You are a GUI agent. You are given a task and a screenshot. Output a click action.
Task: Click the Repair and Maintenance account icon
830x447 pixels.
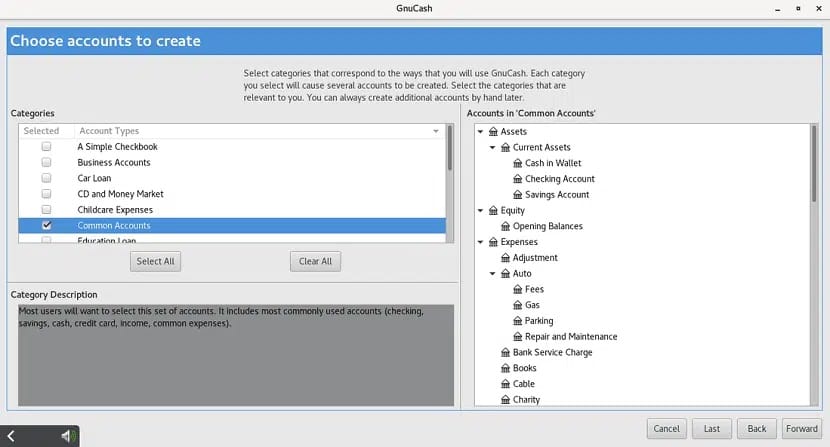[518, 337]
